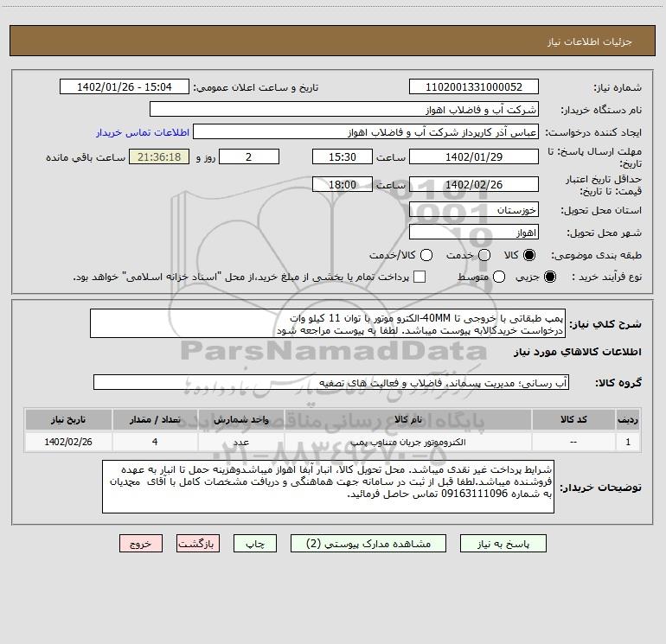Click the requester field عباس آذر کارپرداز
Image resolution: width=666 pixels, height=644 pixels.
pos(366,132)
